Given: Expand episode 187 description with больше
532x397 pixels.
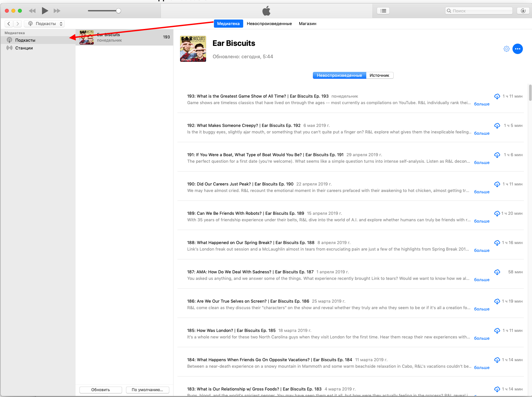Looking at the screenshot, I should point(482,280).
